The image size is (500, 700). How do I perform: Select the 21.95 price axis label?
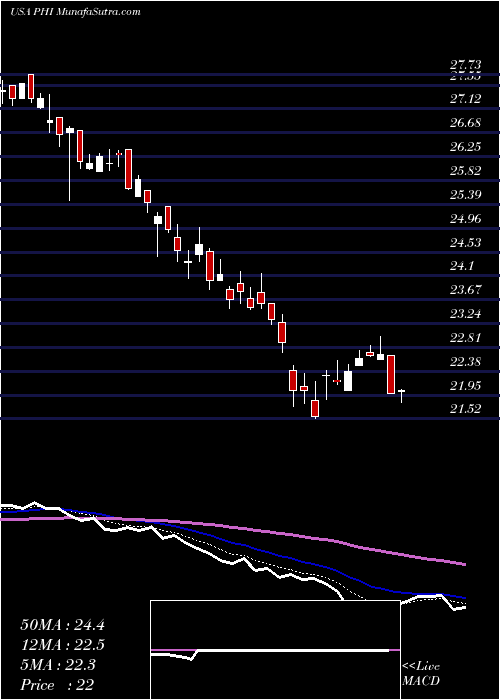click(x=465, y=386)
